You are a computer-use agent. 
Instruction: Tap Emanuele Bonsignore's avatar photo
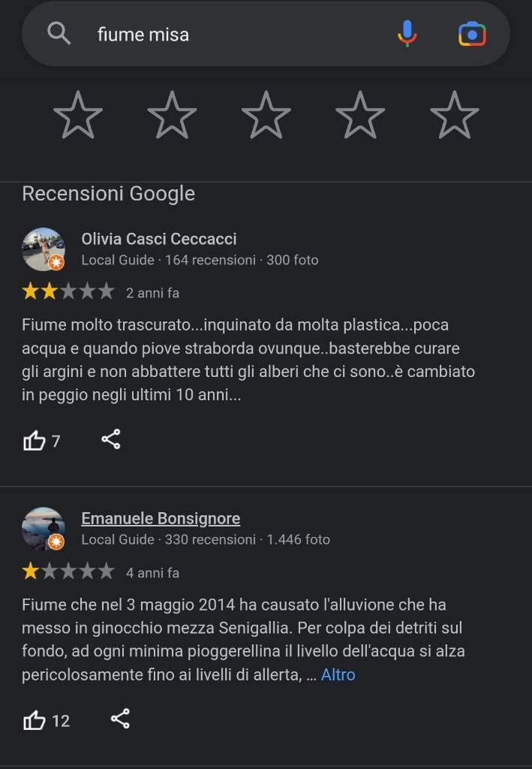point(44,529)
